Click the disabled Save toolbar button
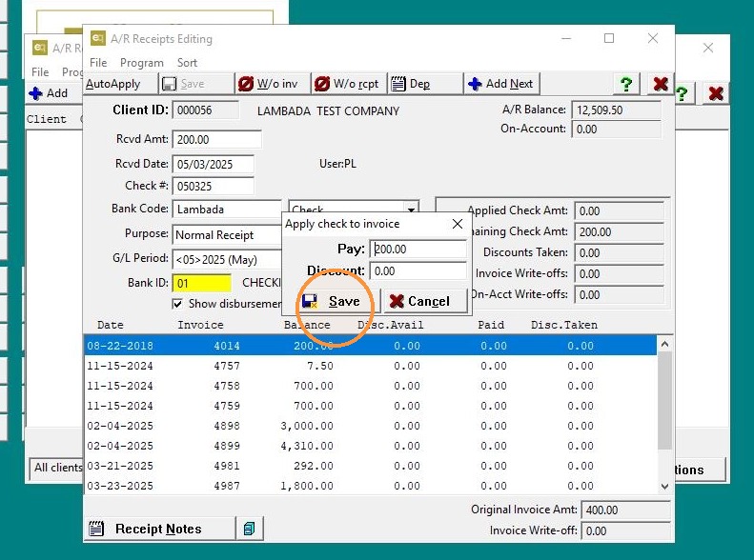This screenshot has height=560, width=754. click(x=196, y=84)
